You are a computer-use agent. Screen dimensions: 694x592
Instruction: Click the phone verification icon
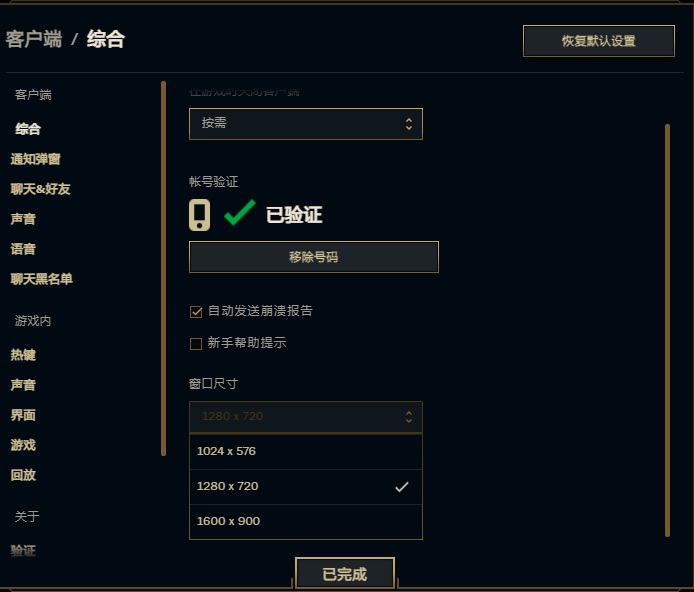click(x=199, y=215)
